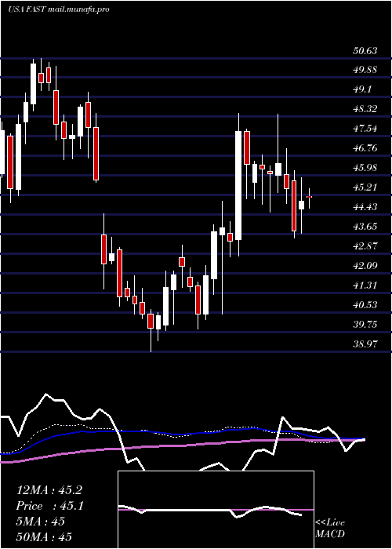
Task: Click the 50MA : 45 readout
Action: pyautogui.click(x=44, y=536)
